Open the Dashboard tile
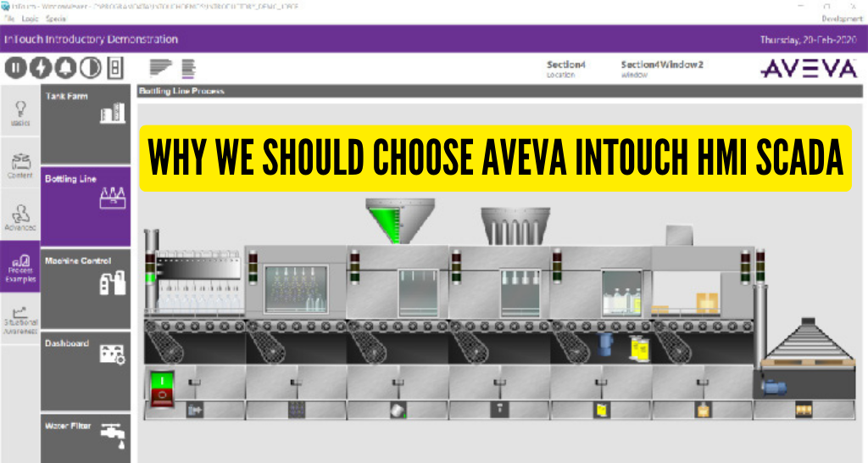 click(86, 371)
